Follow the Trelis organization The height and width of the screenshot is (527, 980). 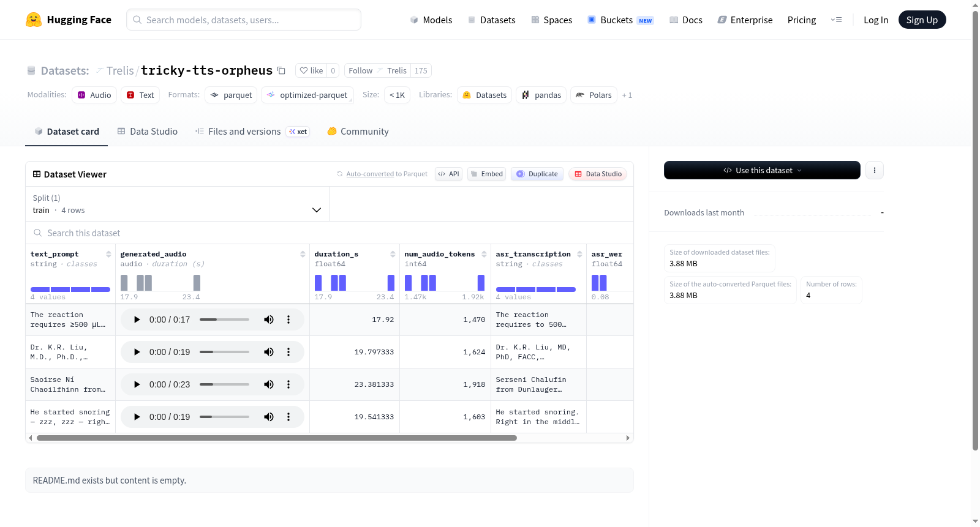pos(361,70)
